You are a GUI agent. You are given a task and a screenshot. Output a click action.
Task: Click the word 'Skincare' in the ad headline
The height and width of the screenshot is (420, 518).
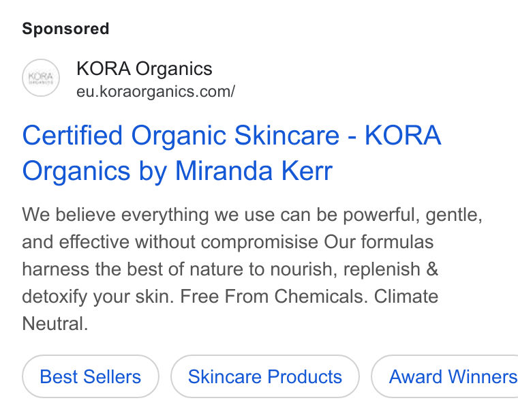click(287, 135)
